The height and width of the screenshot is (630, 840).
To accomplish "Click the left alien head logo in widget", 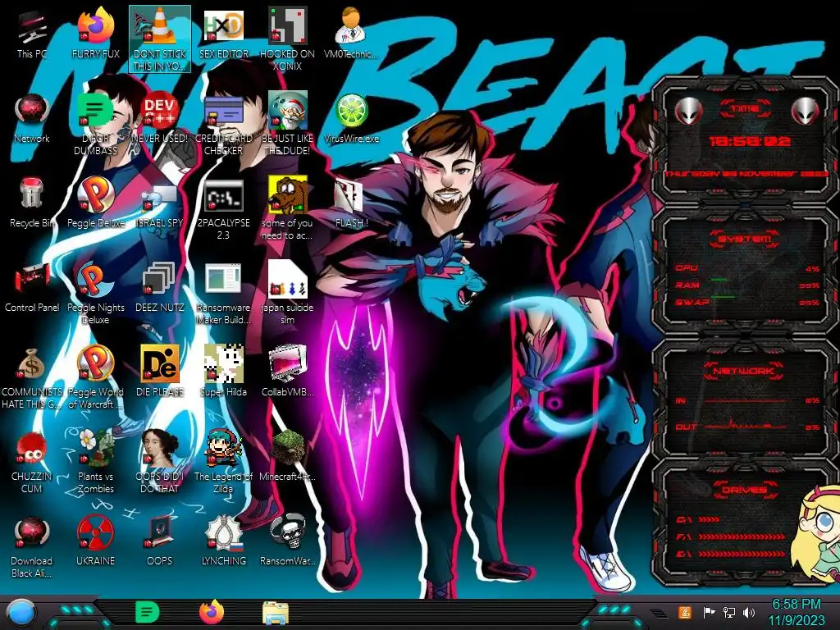I will click(688, 111).
